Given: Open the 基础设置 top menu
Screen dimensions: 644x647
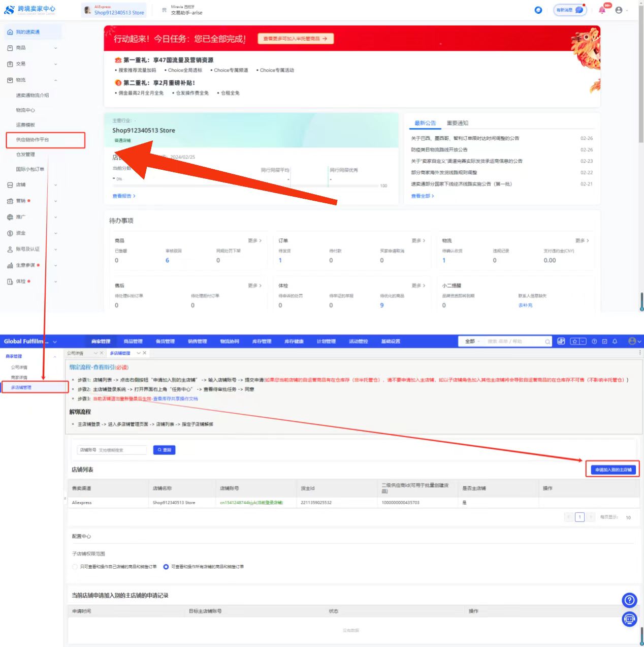Looking at the screenshot, I should click(x=391, y=342).
